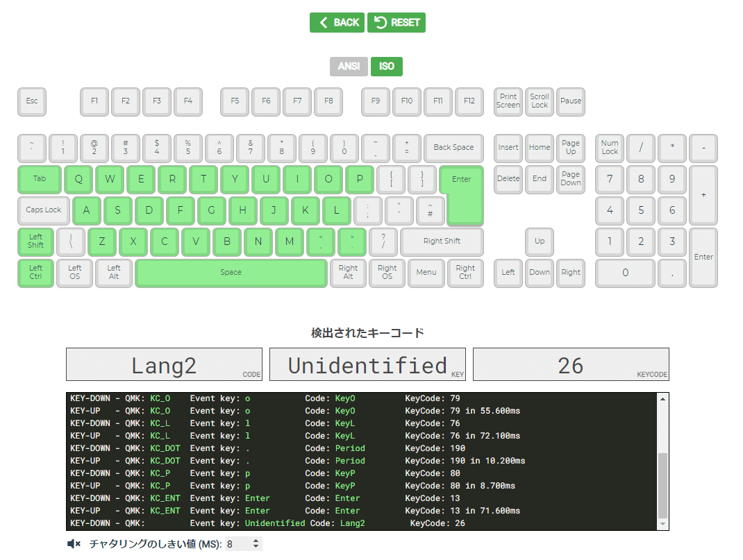Screen dimensions: 743x560
Task: Click the Menu key
Action: [426, 273]
